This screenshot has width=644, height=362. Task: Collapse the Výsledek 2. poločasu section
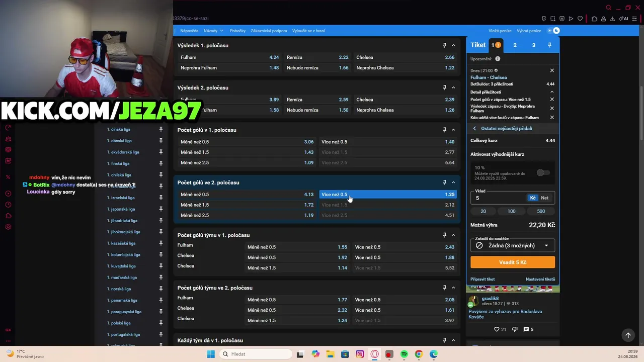click(453, 87)
